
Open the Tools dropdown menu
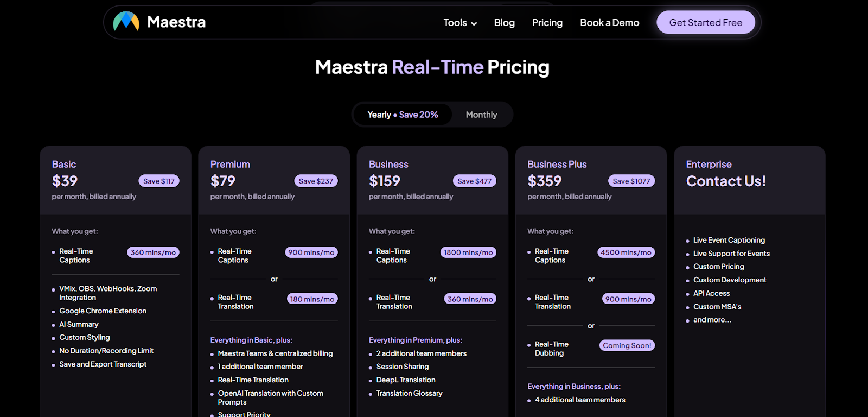pos(460,23)
